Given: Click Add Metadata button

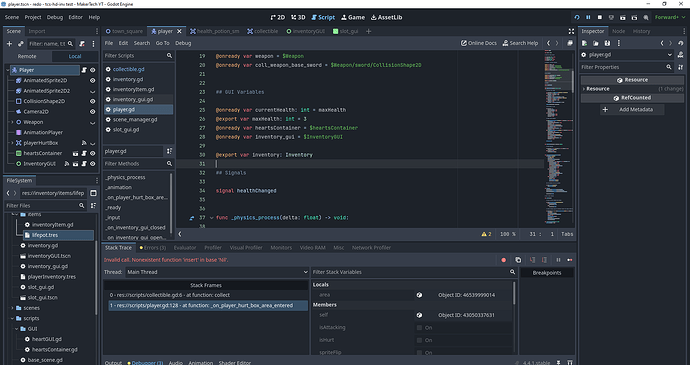Looking at the screenshot, I should point(632,109).
